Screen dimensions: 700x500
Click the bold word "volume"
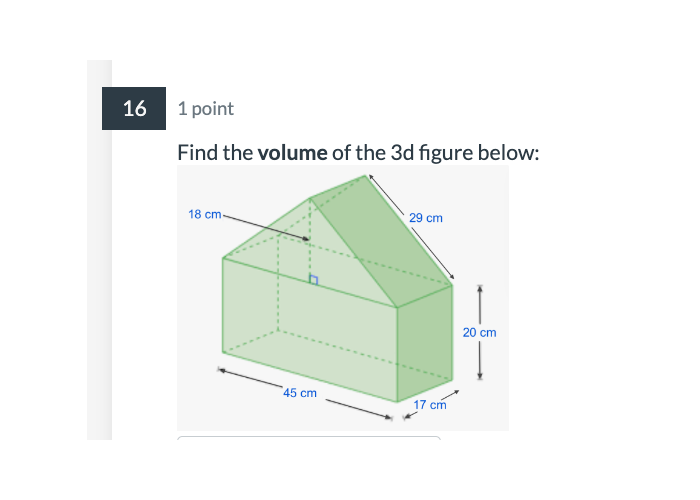292,153
